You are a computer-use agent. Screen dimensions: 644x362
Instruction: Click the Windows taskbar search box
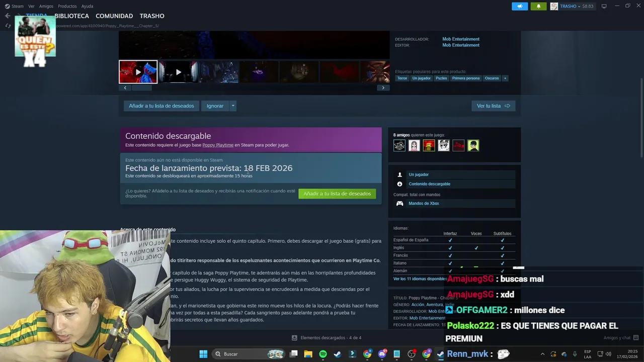point(249,354)
